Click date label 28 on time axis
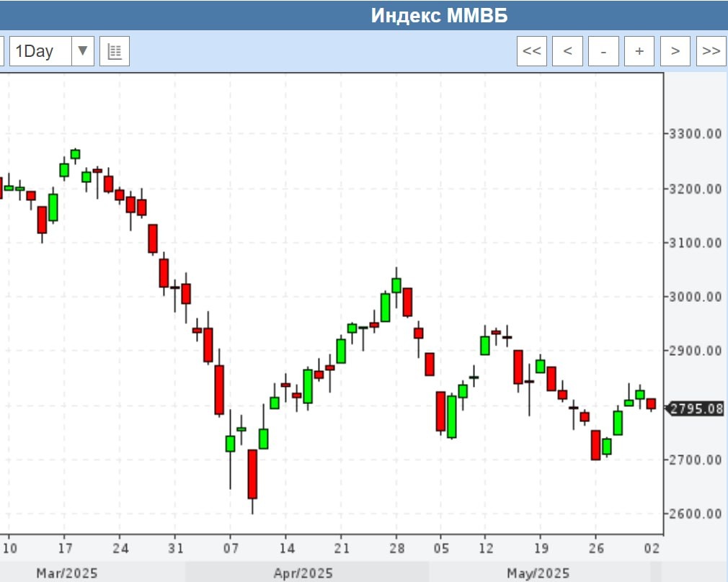Image resolution: width=728 pixels, height=582 pixels. tap(397, 549)
